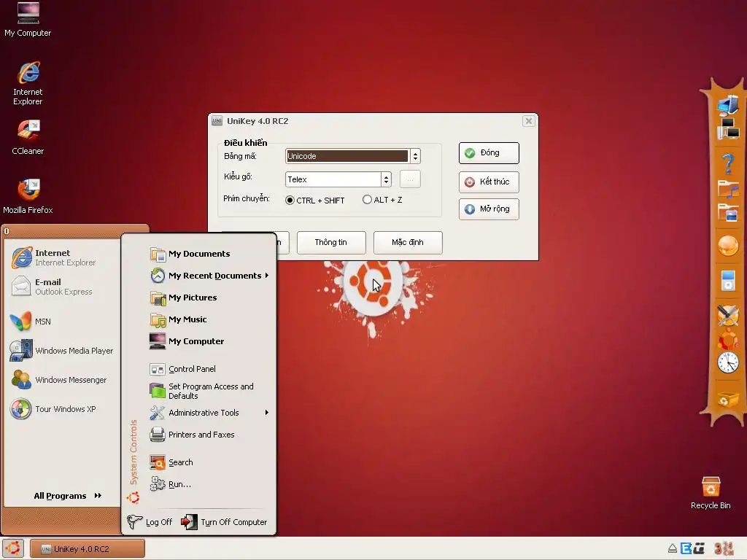Click the clock in the dock
747x560 pixels.
pos(728,363)
